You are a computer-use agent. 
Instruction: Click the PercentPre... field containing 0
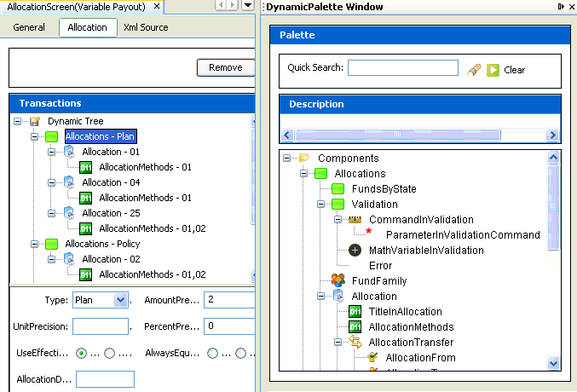pos(229,326)
